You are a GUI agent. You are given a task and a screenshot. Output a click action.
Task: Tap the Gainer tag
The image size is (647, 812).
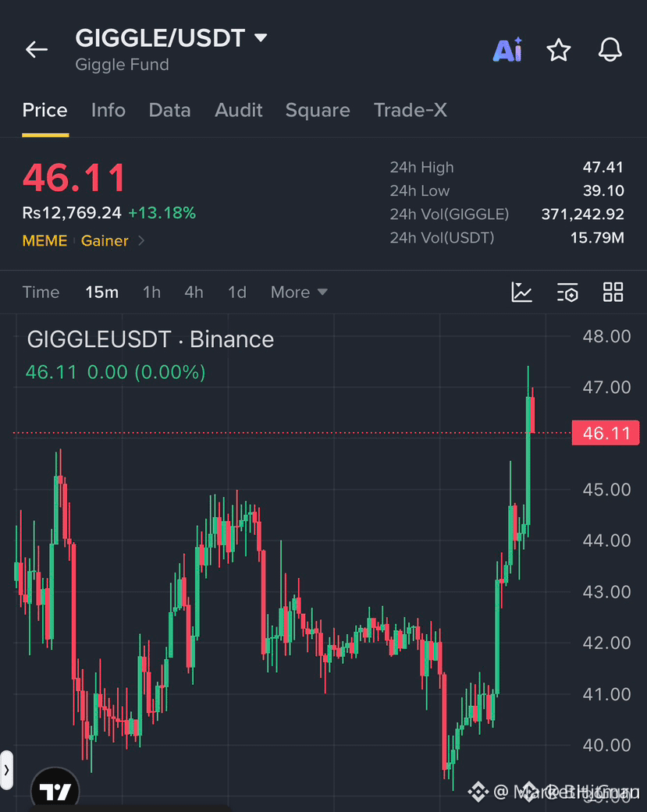105,241
